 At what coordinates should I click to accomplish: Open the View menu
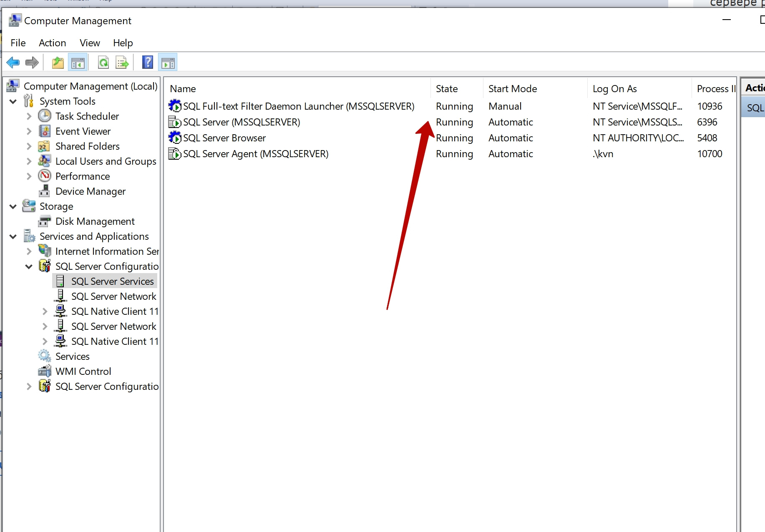pyautogui.click(x=90, y=43)
